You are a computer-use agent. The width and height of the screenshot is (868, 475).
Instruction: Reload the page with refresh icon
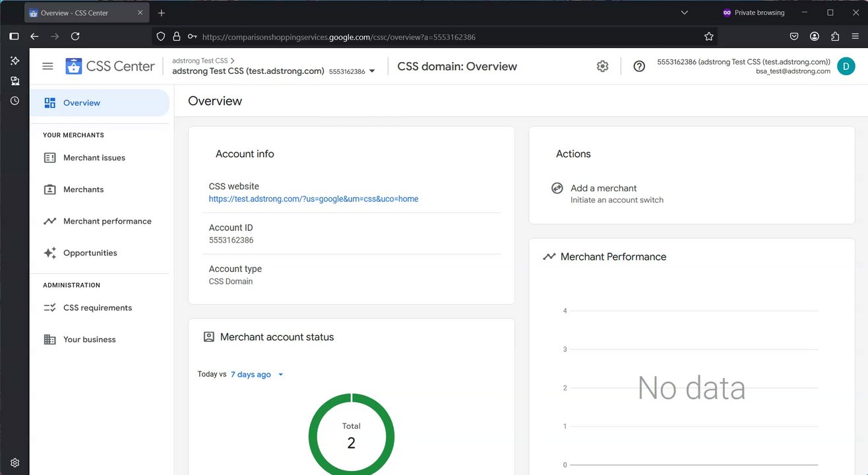(x=75, y=37)
